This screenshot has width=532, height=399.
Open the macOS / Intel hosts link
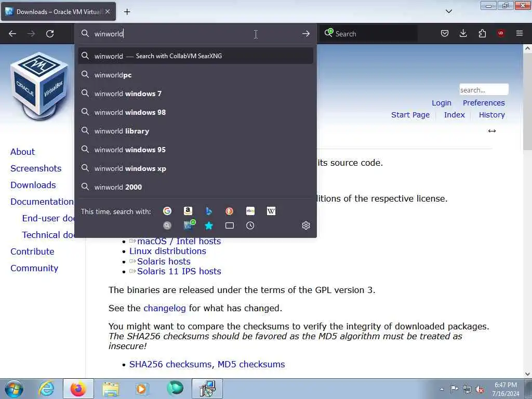(179, 241)
